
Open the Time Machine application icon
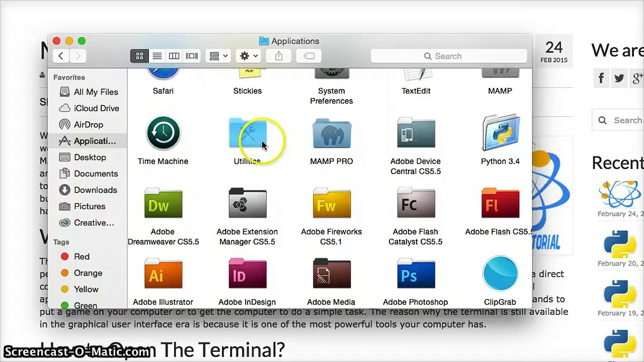[x=163, y=133]
